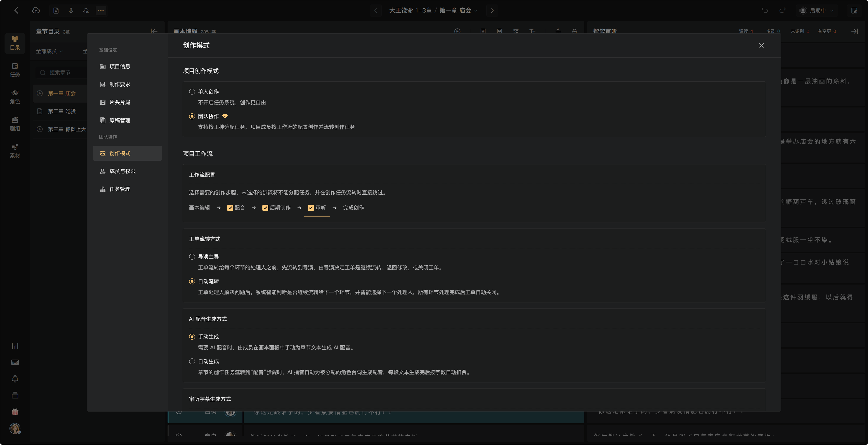This screenshot has width=868, height=445.
Task: Click 未识别 0 counter in 智能审听
Action: coord(800,31)
